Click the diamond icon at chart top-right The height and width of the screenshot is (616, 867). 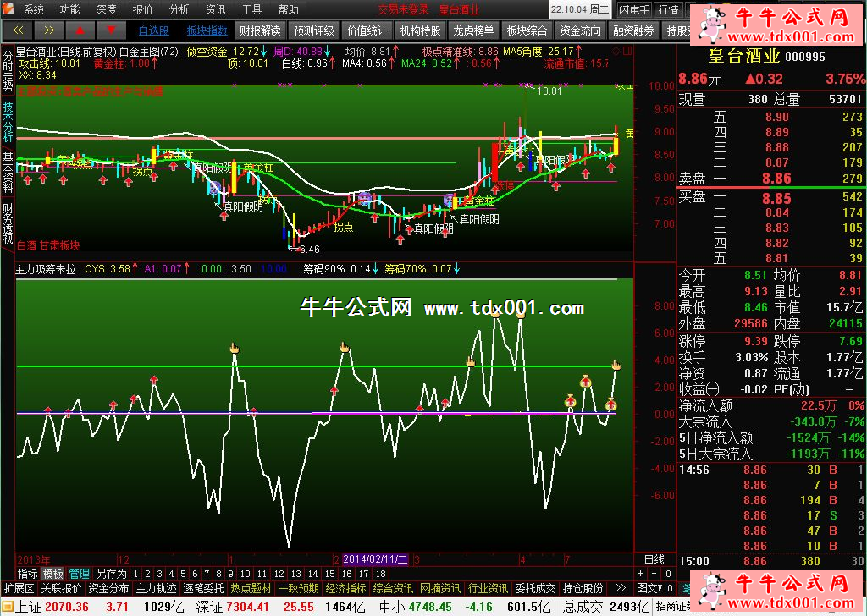pyautogui.click(x=616, y=52)
